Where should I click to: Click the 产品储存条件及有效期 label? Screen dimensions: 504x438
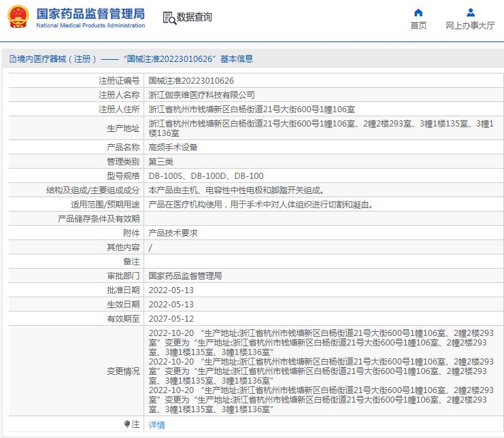[99, 219]
